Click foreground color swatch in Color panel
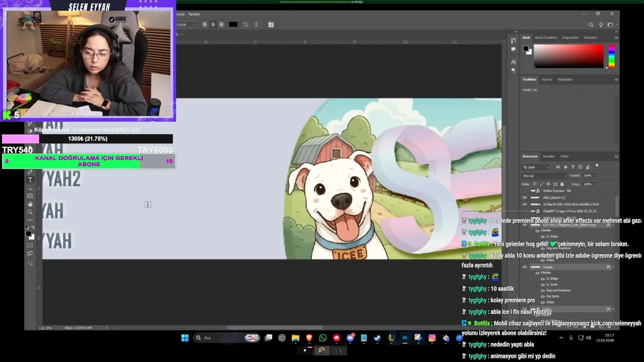 [525, 48]
